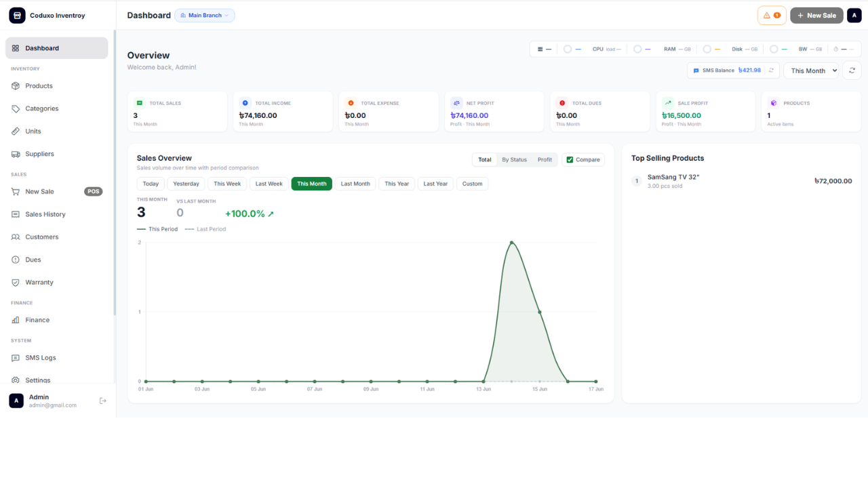Click the Total Expense orange card icon

[x=351, y=103]
